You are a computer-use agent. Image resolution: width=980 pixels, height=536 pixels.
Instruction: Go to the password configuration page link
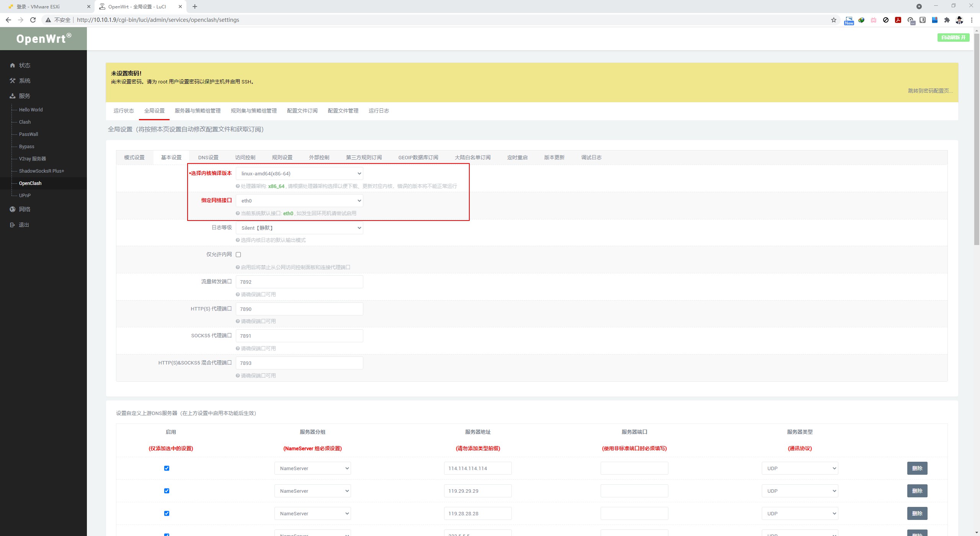(930, 91)
